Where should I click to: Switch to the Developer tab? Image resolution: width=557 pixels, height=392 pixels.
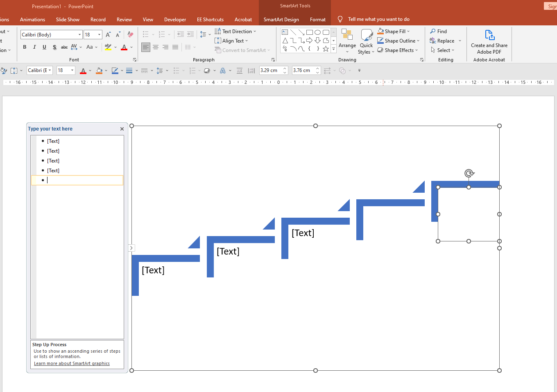click(x=175, y=19)
